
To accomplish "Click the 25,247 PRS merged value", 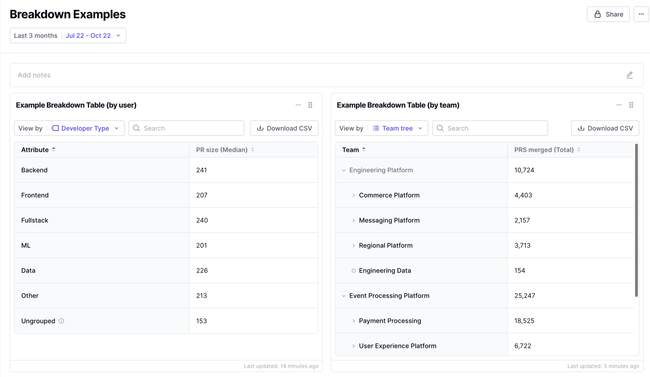I will (525, 296).
